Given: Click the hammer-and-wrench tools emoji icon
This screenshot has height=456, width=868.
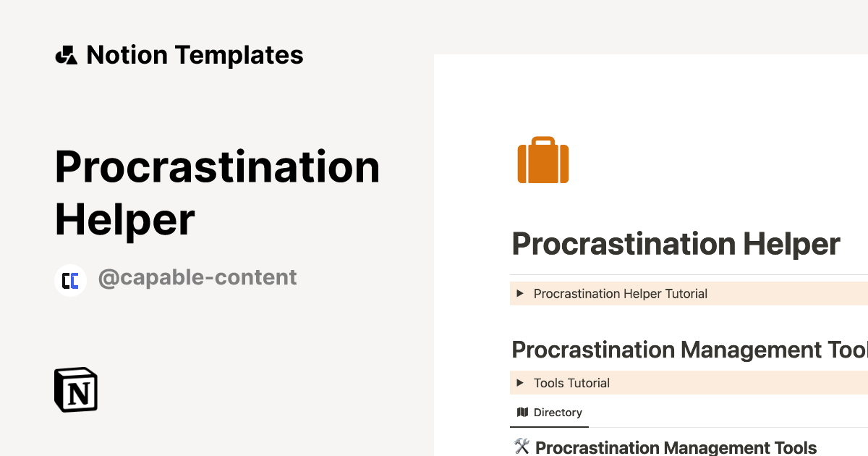Looking at the screenshot, I should pos(521,447).
